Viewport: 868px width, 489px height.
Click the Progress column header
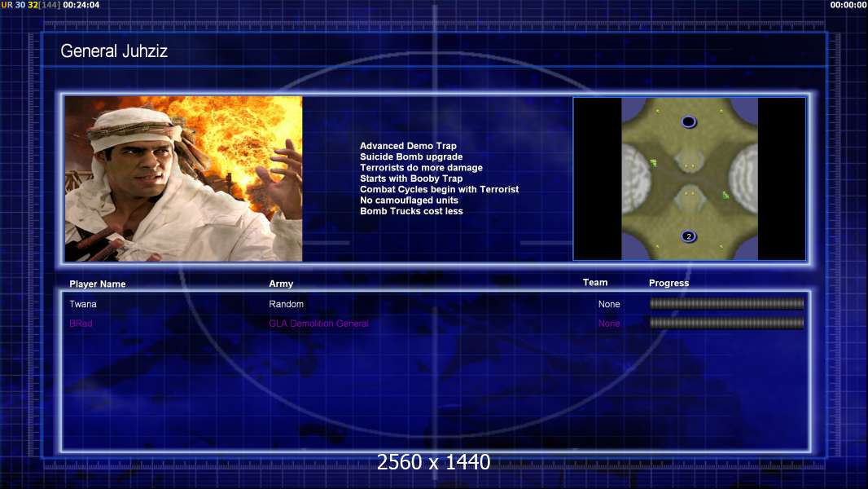click(669, 284)
